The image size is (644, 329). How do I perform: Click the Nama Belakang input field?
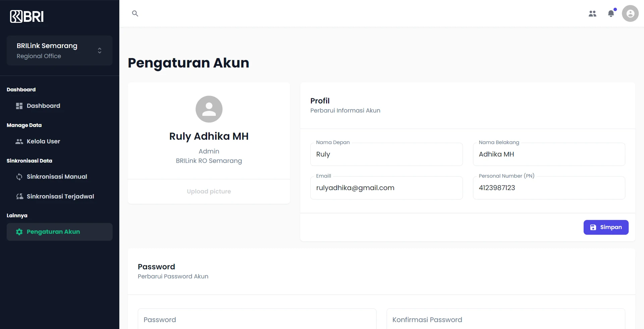[549, 154]
